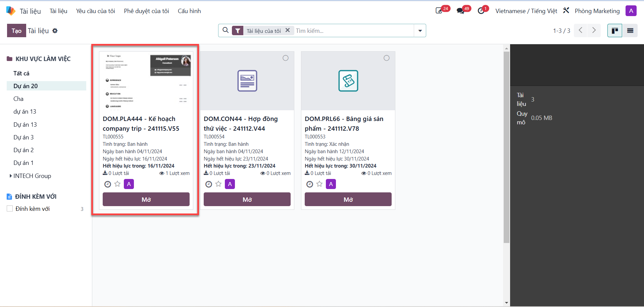This screenshot has width=644, height=307.
Task: Remove the 'Tài liệu của tôi' filter
Action: point(288,30)
